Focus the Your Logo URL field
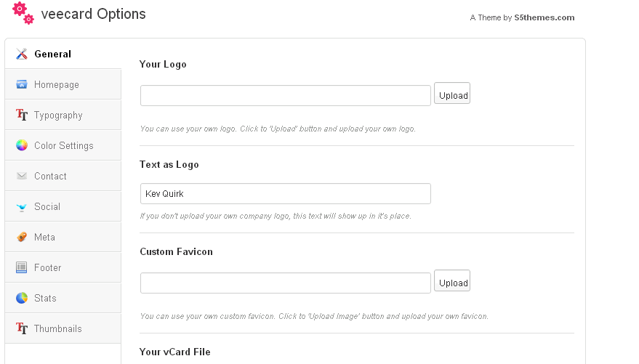Viewport: 639px width, 364px height. click(286, 96)
